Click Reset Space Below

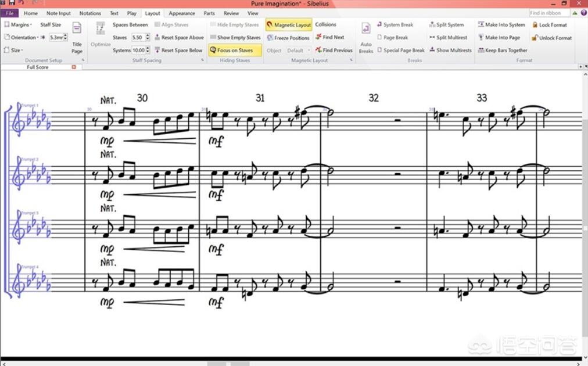[x=178, y=50]
